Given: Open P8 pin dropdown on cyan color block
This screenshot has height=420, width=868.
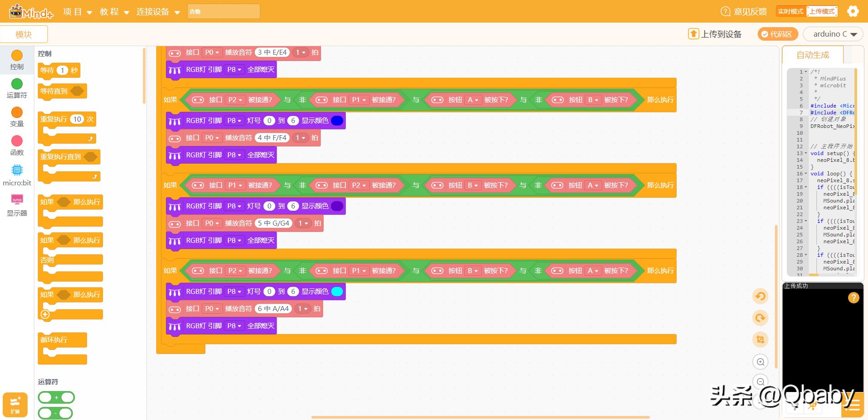Looking at the screenshot, I should click(x=234, y=292).
